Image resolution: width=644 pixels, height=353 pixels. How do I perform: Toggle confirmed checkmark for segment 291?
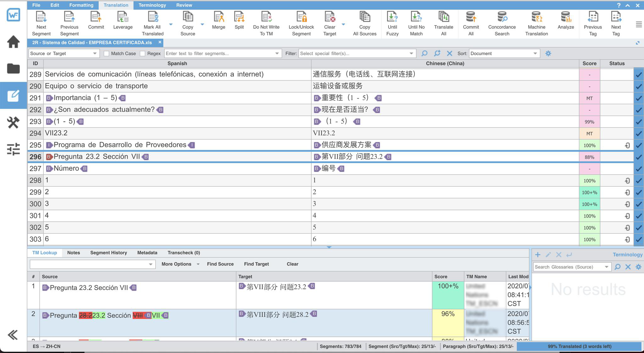click(639, 98)
